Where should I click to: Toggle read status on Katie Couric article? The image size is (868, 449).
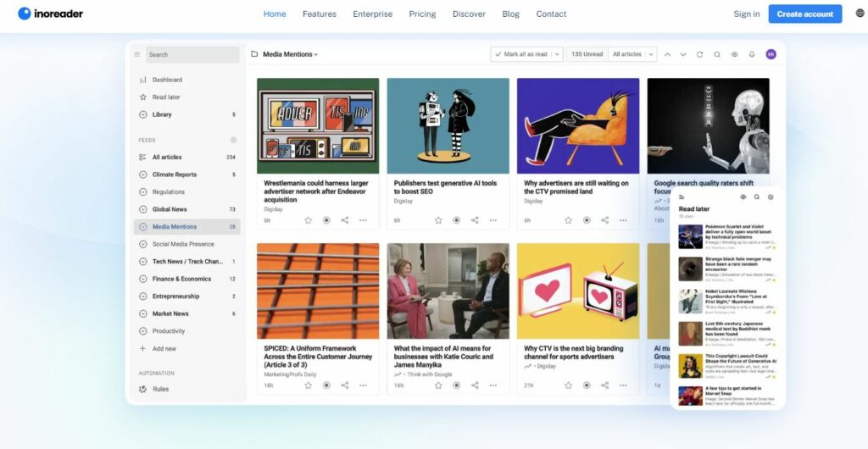(x=457, y=385)
